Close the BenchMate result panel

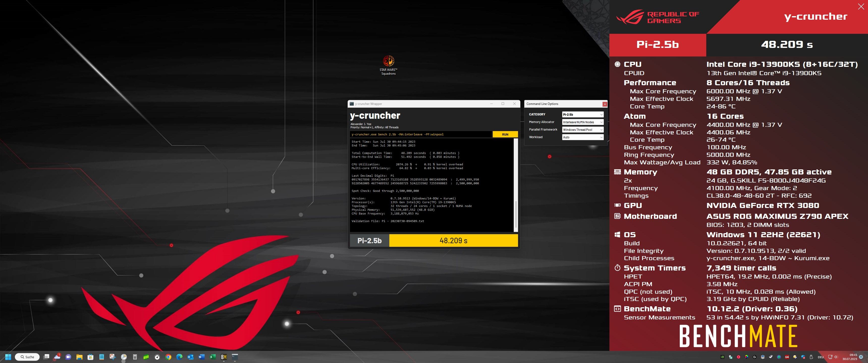pyautogui.click(x=861, y=6)
